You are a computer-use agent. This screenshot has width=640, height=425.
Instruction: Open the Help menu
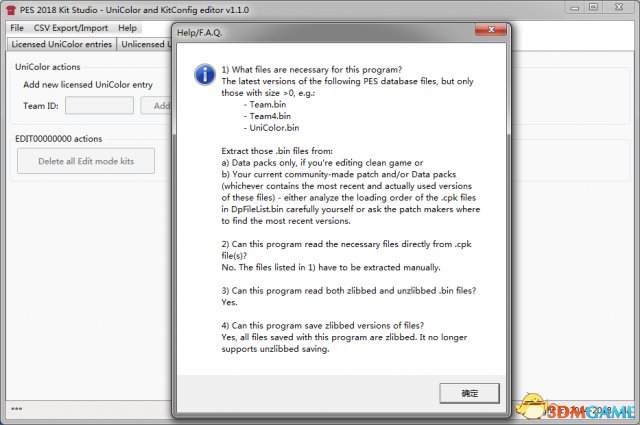pos(127,28)
